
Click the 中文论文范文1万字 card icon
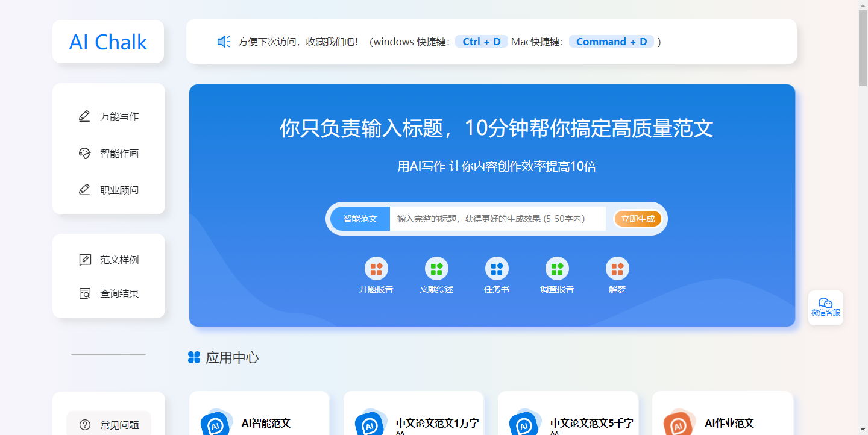pos(371,422)
